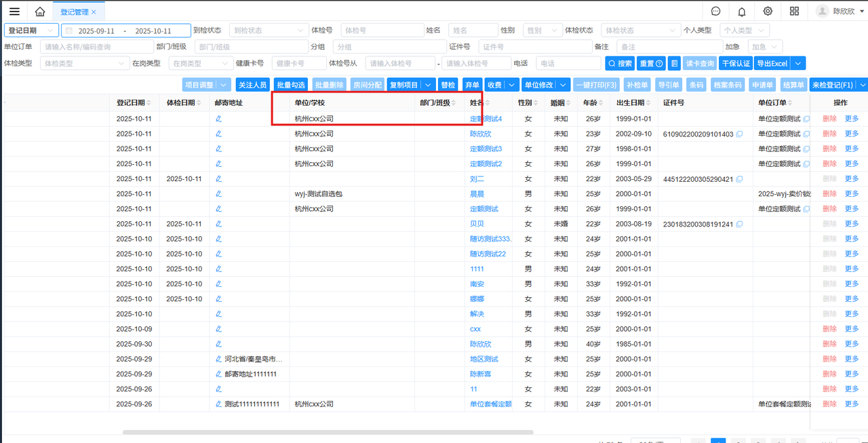Copy ID number 610902200209101403 with copy icon
The width and height of the screenshot is (868, 443).
[x=739, y=134]
